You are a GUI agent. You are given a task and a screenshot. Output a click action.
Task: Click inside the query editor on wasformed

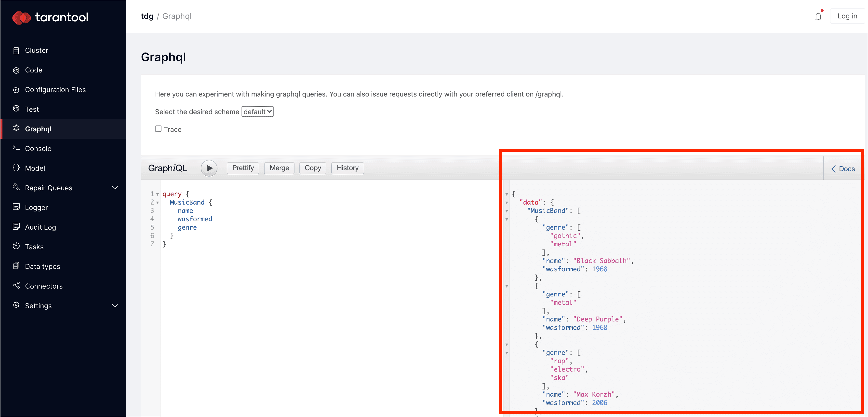pyautogui.click(x=195, y=219)
